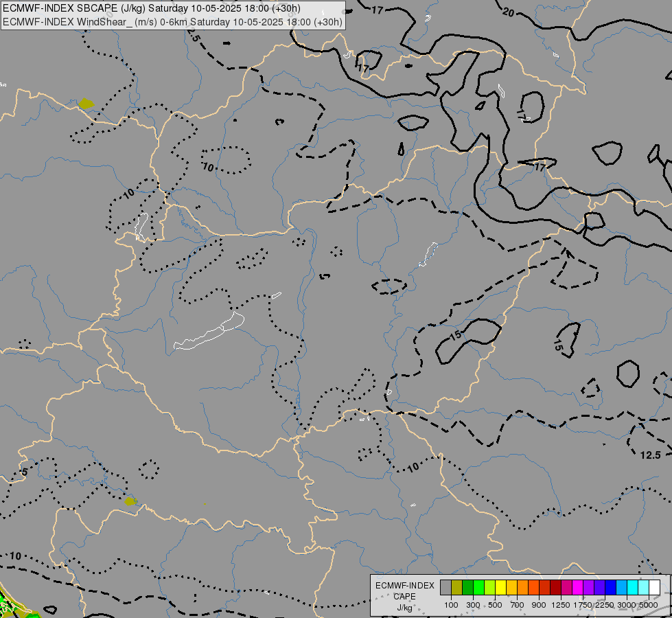Click the '1750' legend tick value
Screen dimensions: 672x618
coord(583,605)
